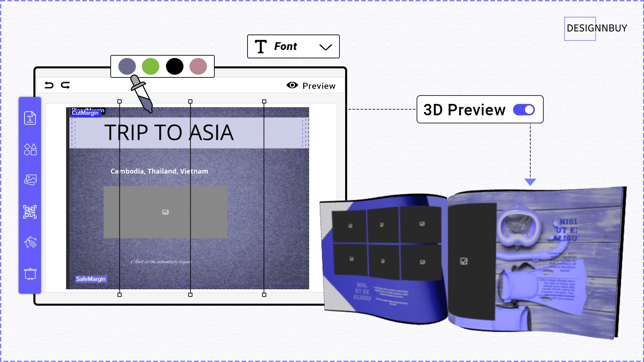Click the Preview eye icon
The width and height of the screenshot is (644, 362).
click(x=292, y=85)
